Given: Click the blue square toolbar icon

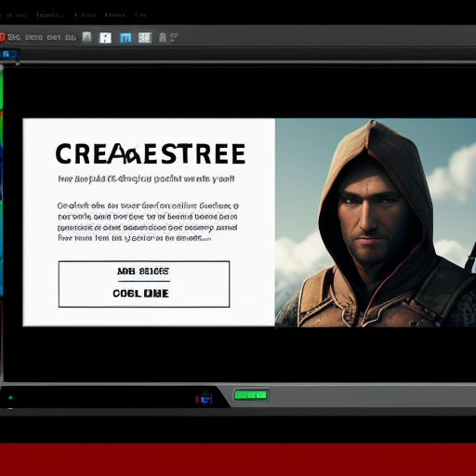Looking at the screenshot, I should [x=126, y=38].
